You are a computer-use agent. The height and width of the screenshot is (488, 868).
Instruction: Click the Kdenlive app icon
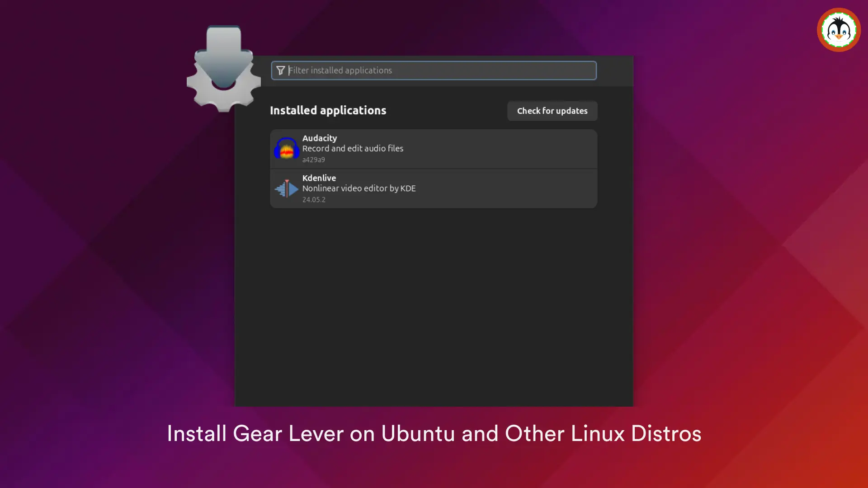coord(287,188)
